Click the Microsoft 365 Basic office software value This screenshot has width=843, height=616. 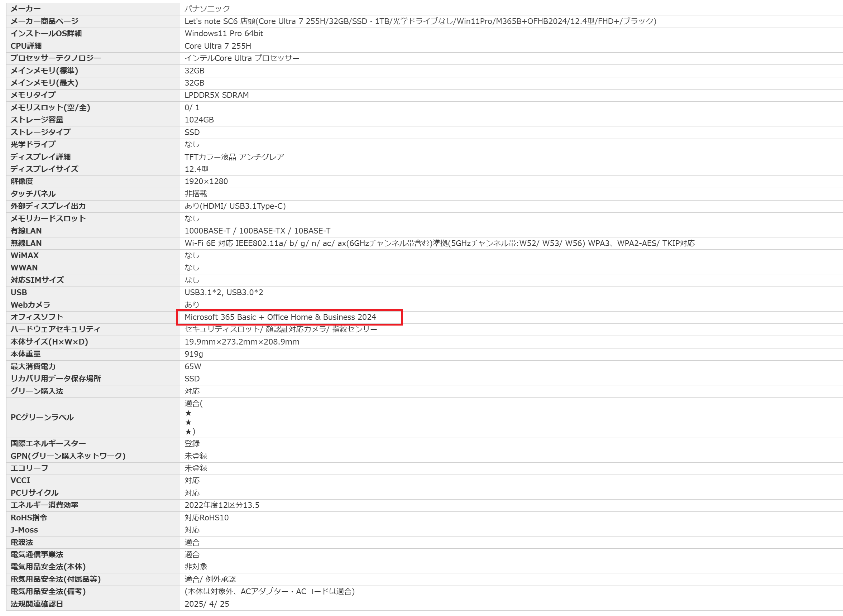coord(280,317)
